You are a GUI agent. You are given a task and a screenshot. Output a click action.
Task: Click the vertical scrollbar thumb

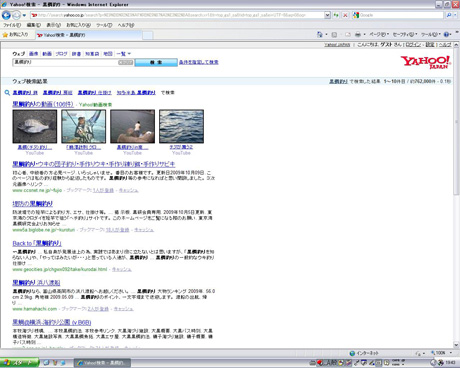coord(456,122)
